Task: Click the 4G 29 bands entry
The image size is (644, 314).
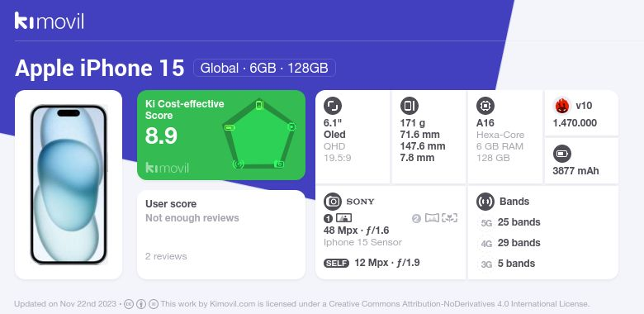Action: click(510, 243)
